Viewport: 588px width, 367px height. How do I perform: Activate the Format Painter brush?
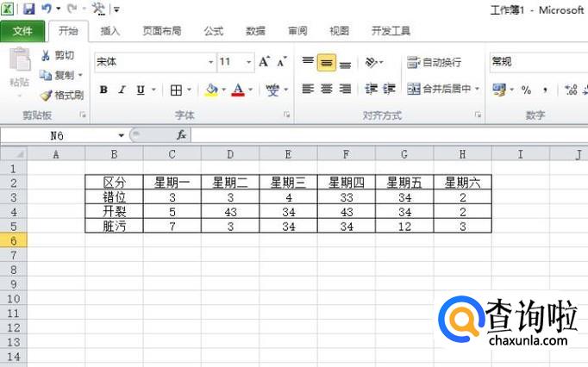pyautogui.click(x=62, y=96)
